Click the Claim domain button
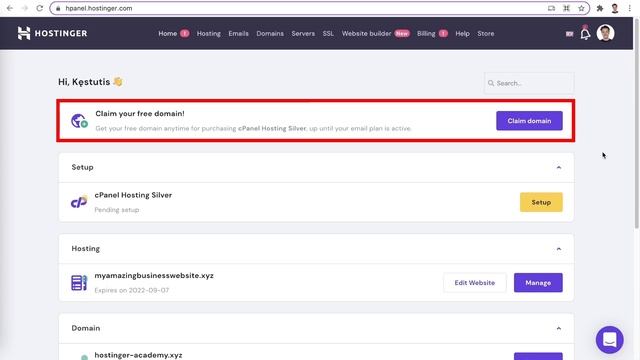 pos(529,121)
